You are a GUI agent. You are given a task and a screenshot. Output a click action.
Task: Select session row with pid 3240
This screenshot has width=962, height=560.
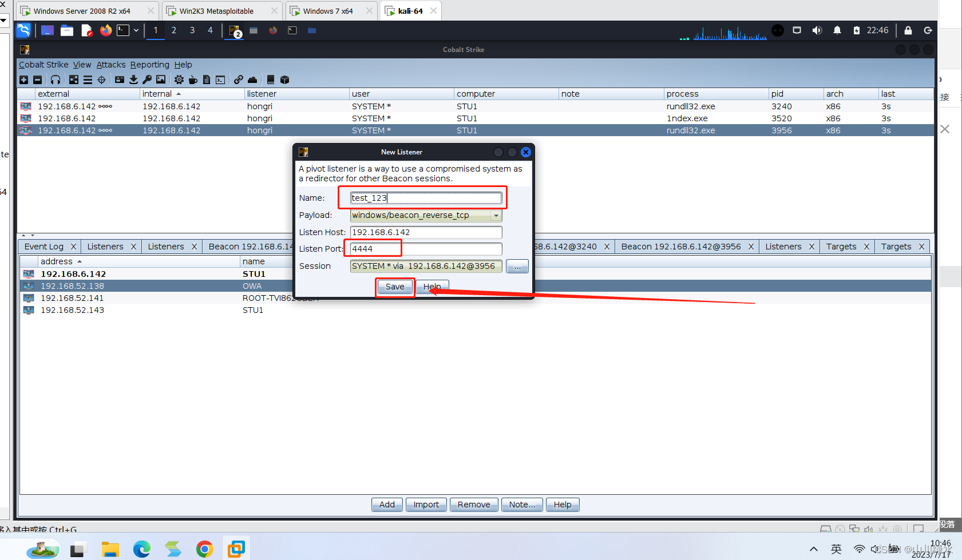pyautogui.click(x=476, y=106)
